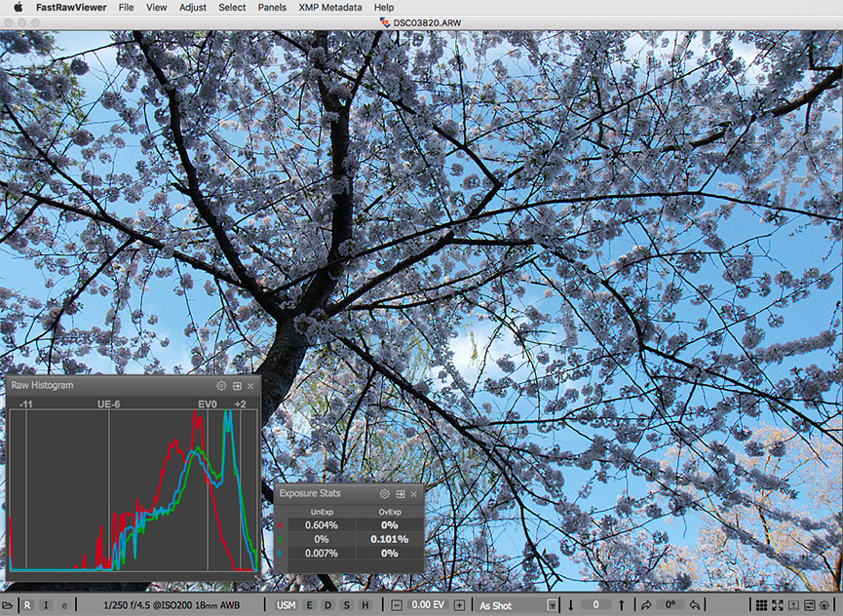Open Raw Histogram settings gear
The image size is (843, 616).
[221, 386]
